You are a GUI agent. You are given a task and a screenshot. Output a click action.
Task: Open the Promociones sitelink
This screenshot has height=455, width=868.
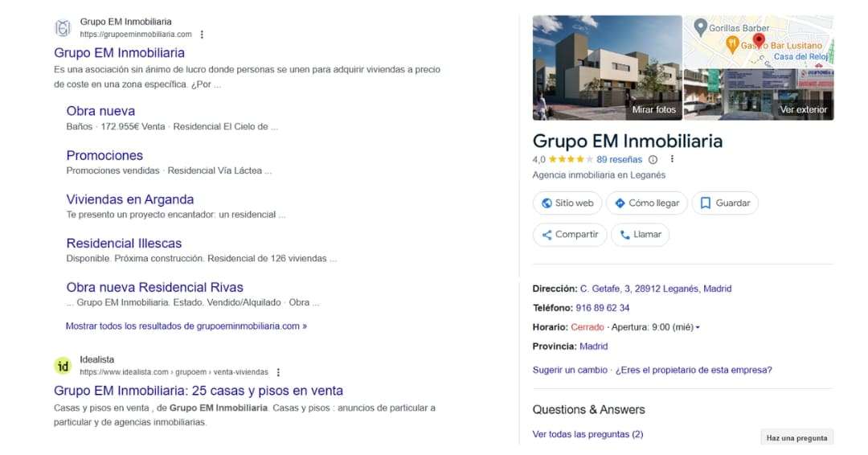click(x=104, y=155)
